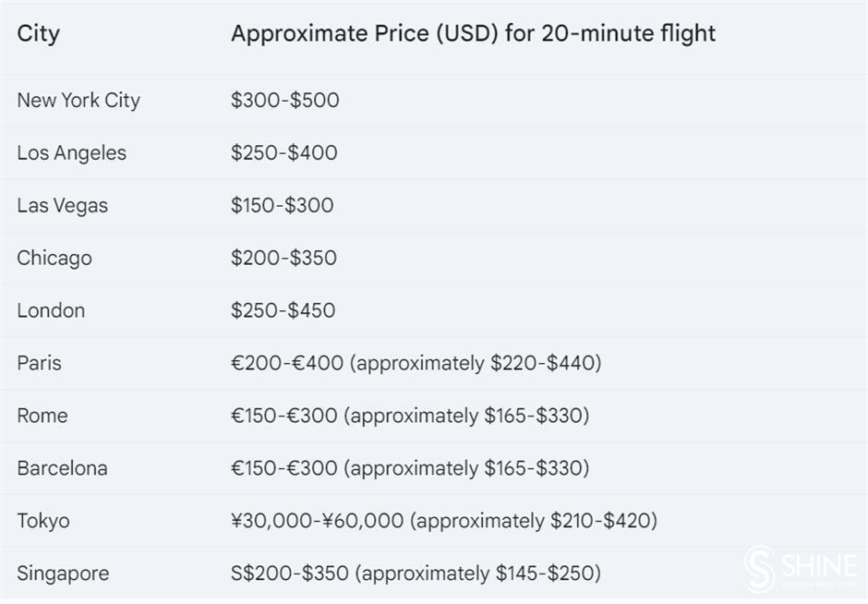Image resolution: width=868 pixels, height=604 pixels.
Task: Click the Tokyo ¥30,000-¥60,000 price cell
Action: pos(444,521)
